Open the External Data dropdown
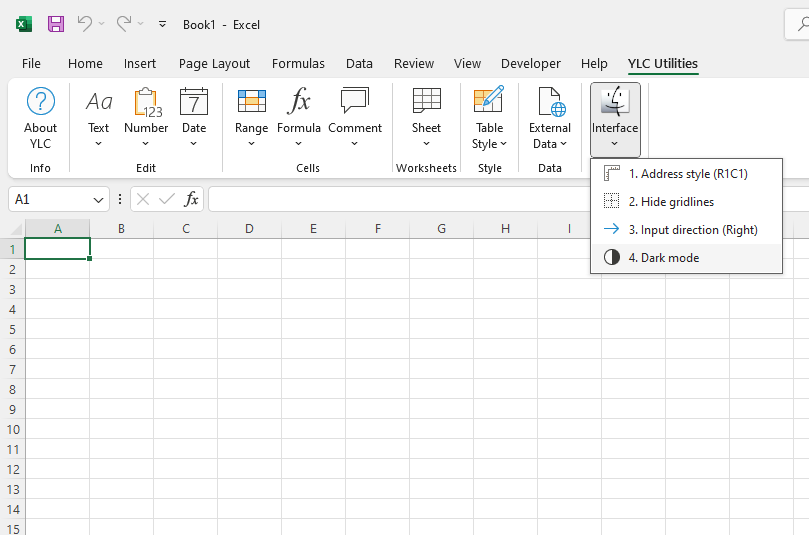Viewport: 809px width, 535px height. (x=550, y=136)
